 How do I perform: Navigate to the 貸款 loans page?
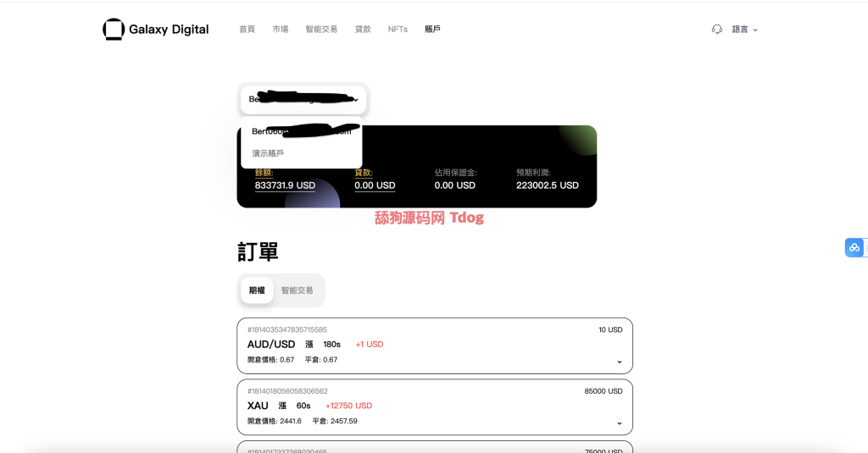pos(363,30)
